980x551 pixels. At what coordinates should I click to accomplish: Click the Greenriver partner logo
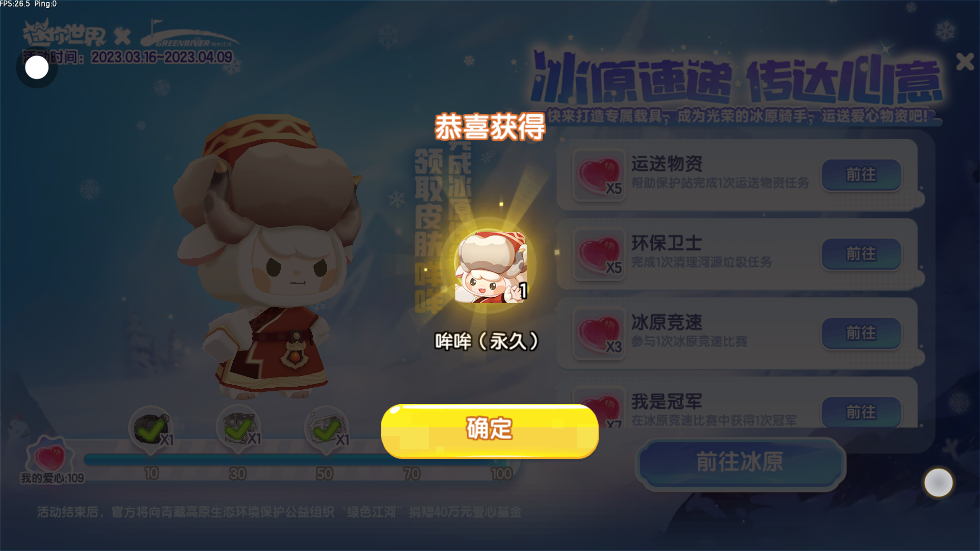189,35
